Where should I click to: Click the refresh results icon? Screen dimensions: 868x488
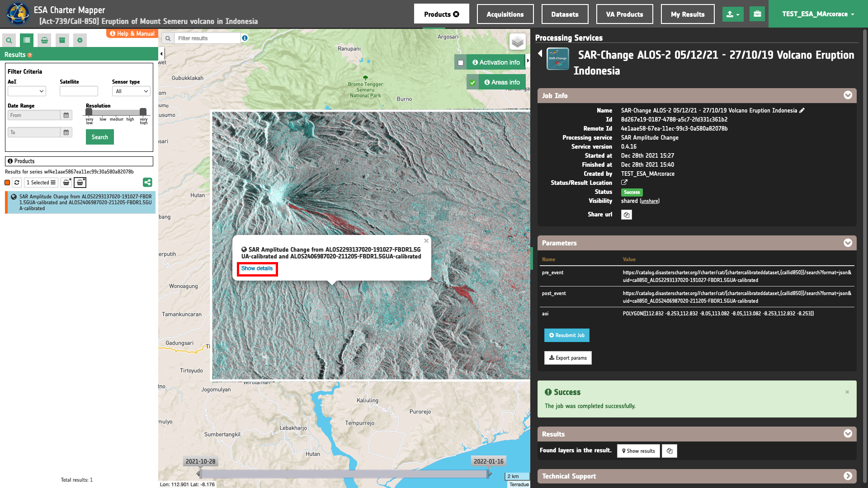coord(17,183)
